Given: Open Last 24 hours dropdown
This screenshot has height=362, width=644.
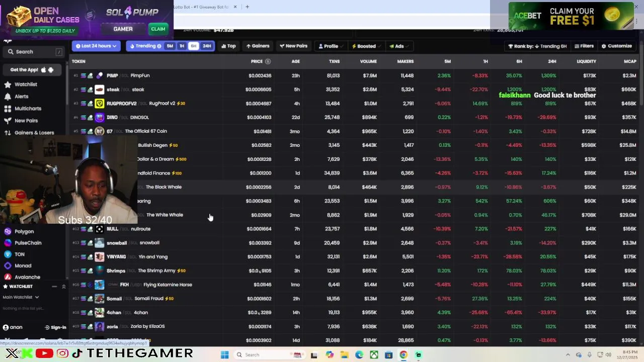Looking at the screenshot, I should click(x=96, y=46).
